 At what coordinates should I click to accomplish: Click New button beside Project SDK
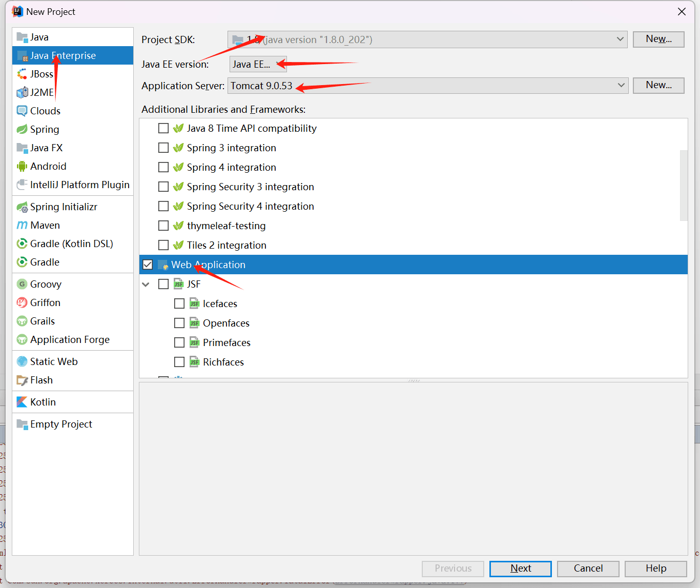[x=658, y=39]
